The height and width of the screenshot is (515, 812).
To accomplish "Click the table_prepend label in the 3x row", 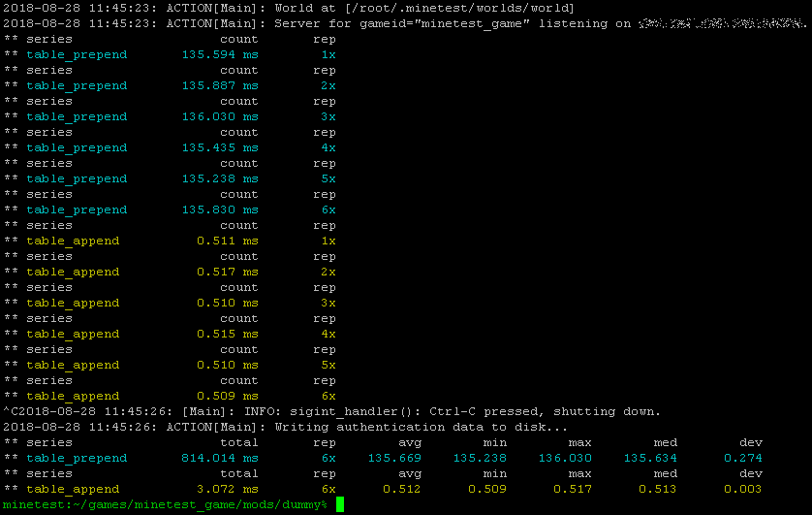I will click(77, 116).
